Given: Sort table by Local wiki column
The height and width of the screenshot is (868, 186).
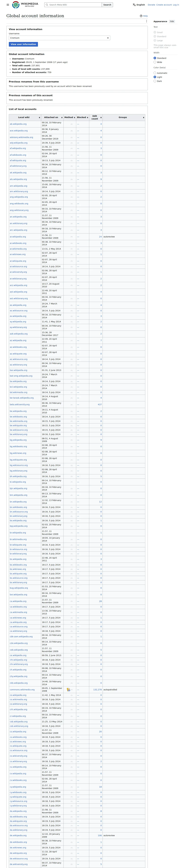Looking at the screenshot, I should click(x=25, y=117).
